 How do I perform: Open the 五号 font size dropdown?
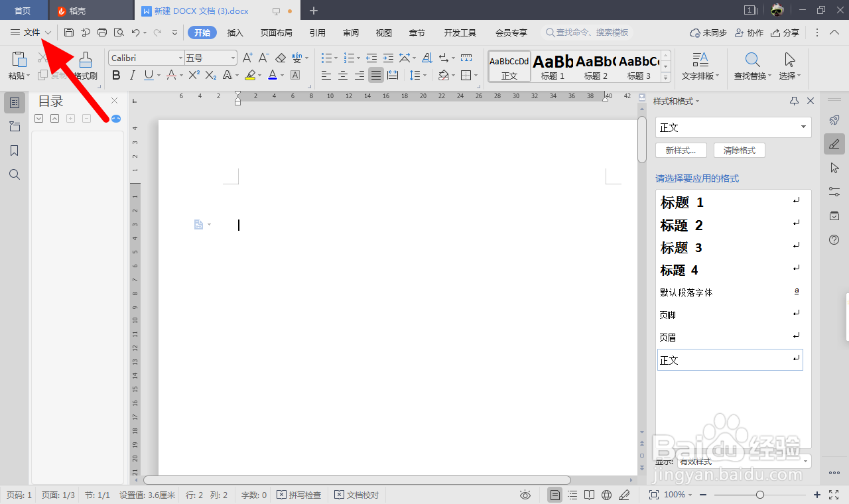tap(232, 58)
